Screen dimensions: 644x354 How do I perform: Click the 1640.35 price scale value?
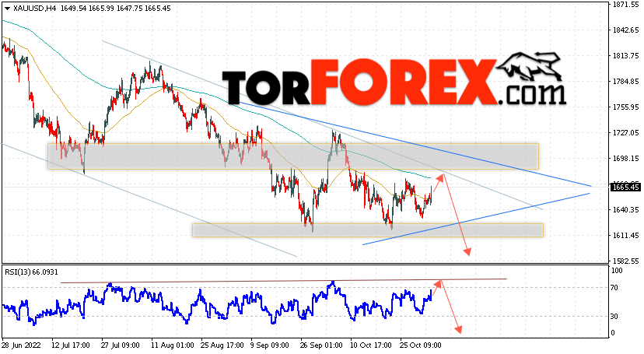625,210
